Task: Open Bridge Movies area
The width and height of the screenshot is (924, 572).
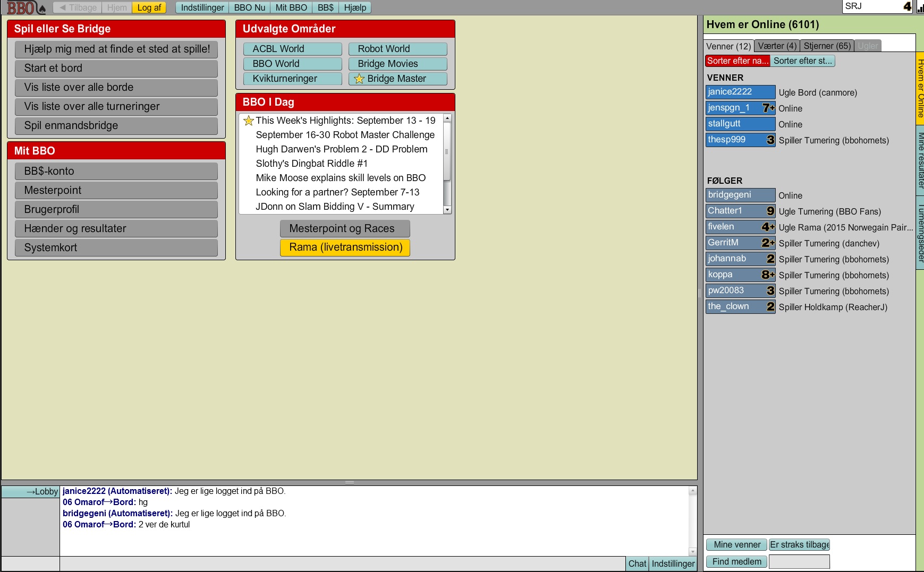Action: point(398,64)
